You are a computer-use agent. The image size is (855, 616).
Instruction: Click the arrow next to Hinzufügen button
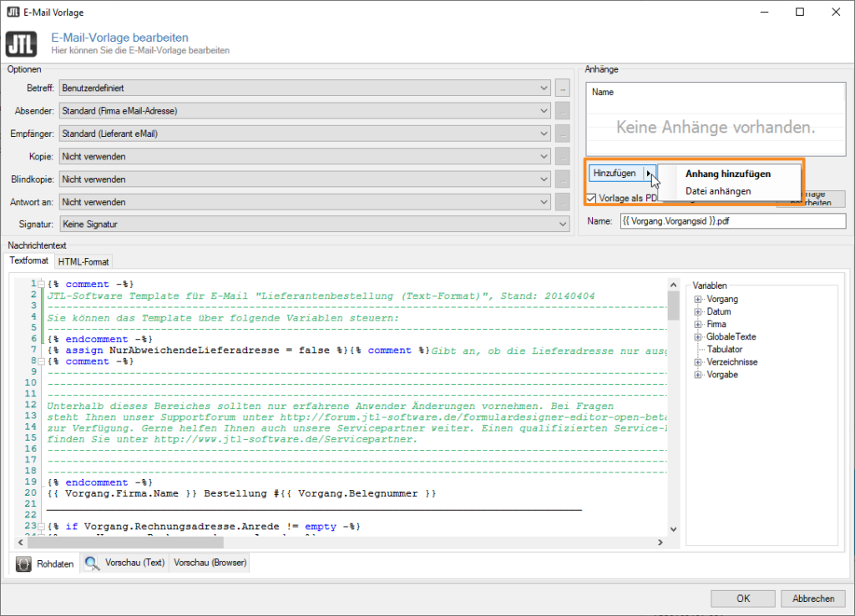click(649, 174)
